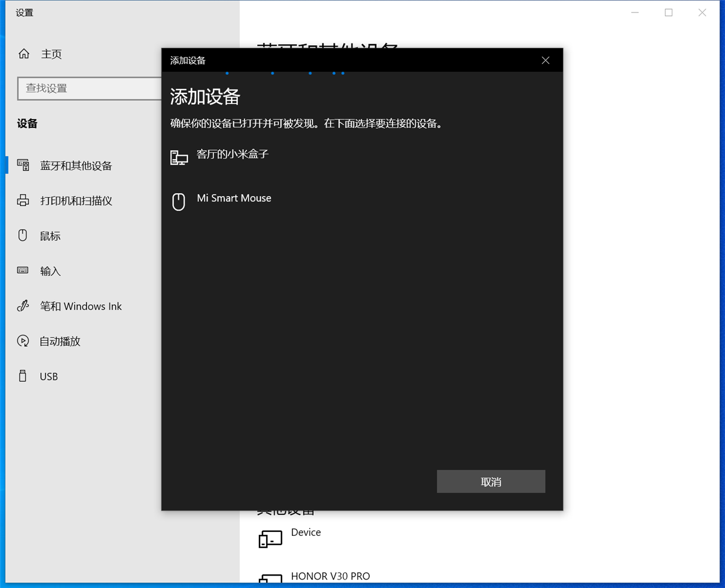Focus the 查找设置 search box
This screenshot has height=588, width=725.
(89, 88)
